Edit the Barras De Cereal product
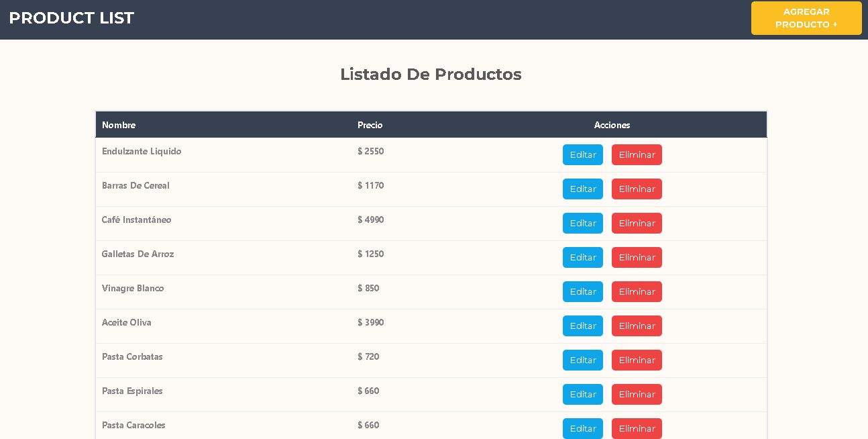The width and height of the screenshot is (868, 439). coord(582,189)
